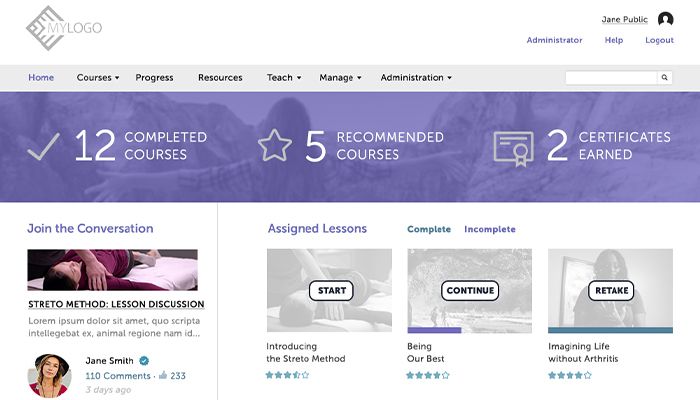Expand the Administration dropdown menu

point(416,77)
